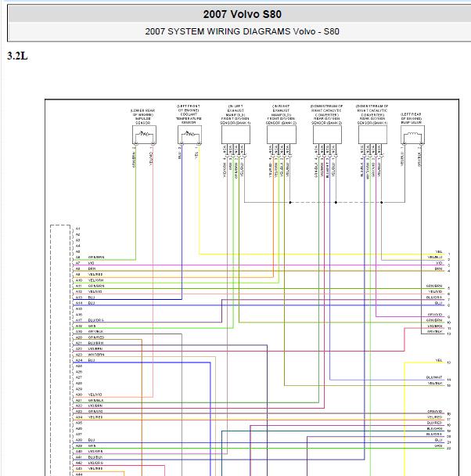Viewport: 471px width, 476px height.
Task: Select the Rear Oxygen Sensor (Bank 1) component box
Action: (372, 135)
